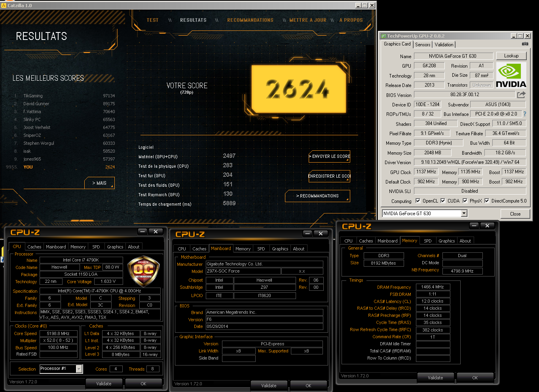539x392 pixels.
Task: Open the RECOMMANDATIONS tab in Catzilla
Action: pos(250,20)
